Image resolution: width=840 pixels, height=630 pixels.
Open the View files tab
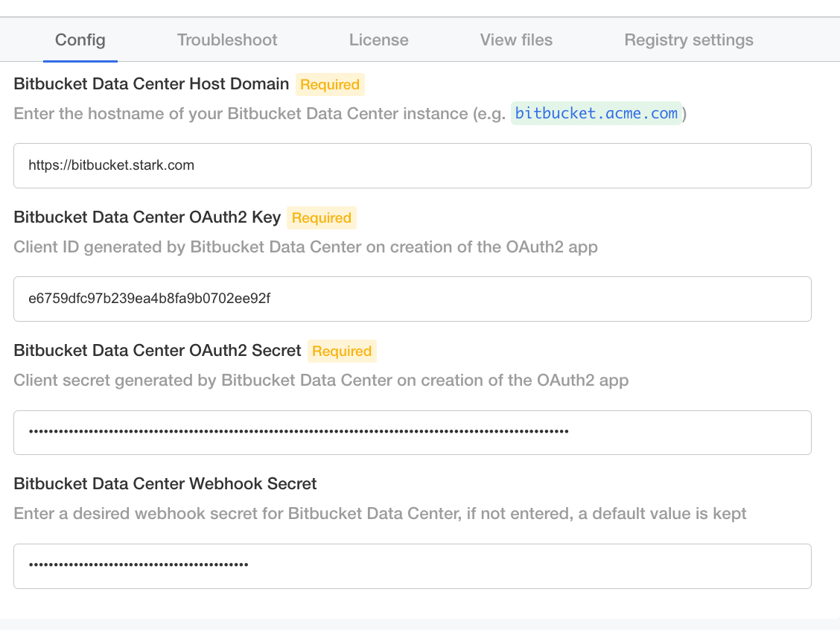tap(516, 40)
